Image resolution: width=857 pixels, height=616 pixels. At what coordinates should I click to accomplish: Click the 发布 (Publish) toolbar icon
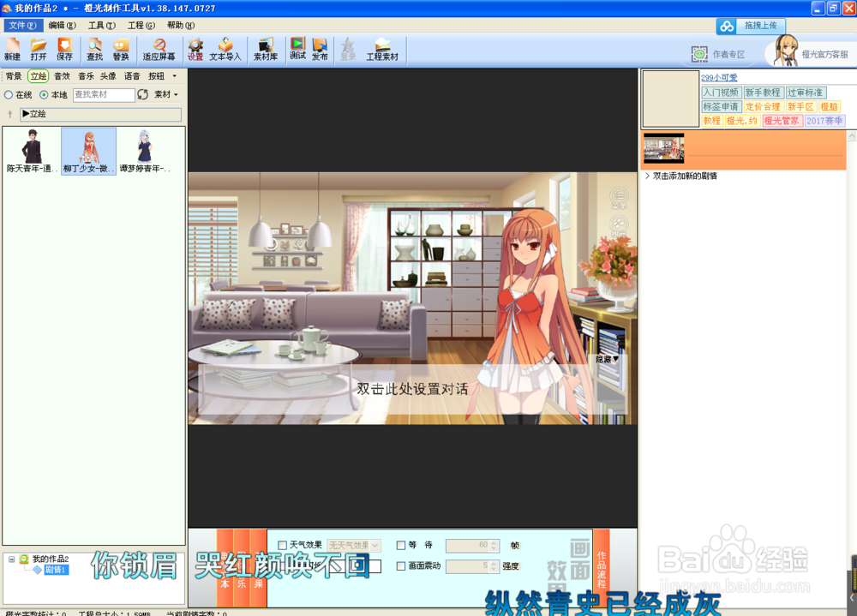[x=320, y=49]
